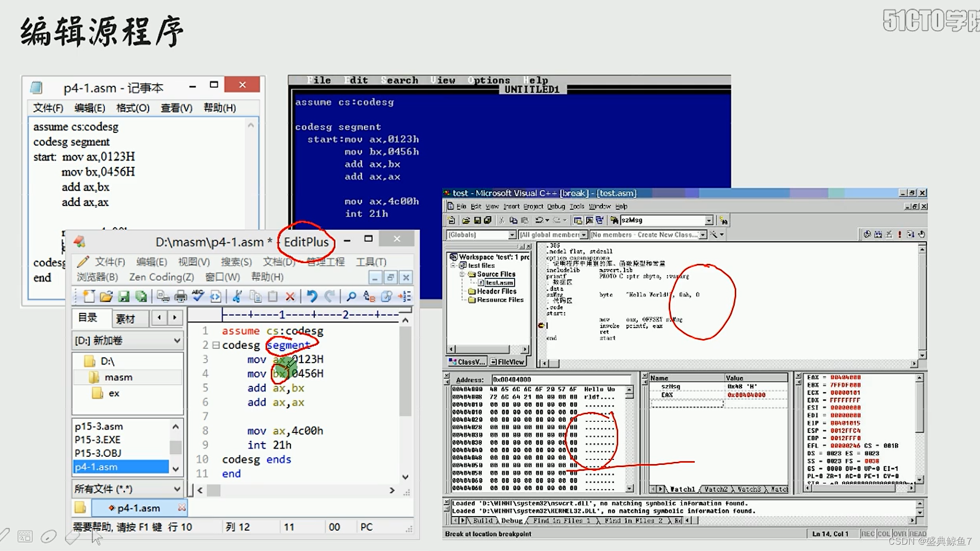Click the New file icon in EditPlus toolbar
The image size is (980, 551).
(x=89, y=296)
